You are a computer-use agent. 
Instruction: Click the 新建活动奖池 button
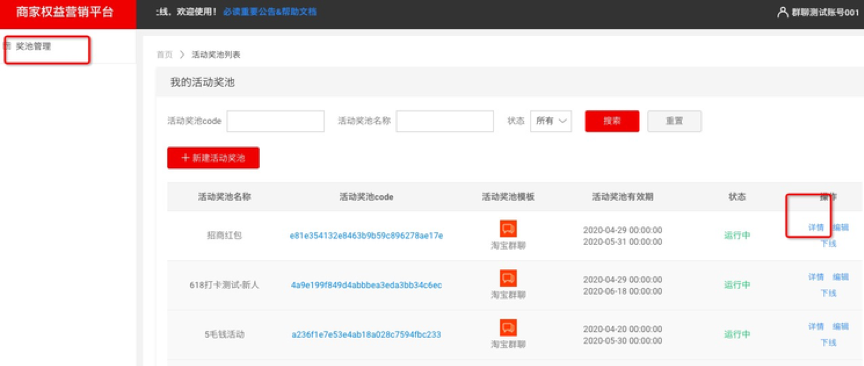pos(213,158)
